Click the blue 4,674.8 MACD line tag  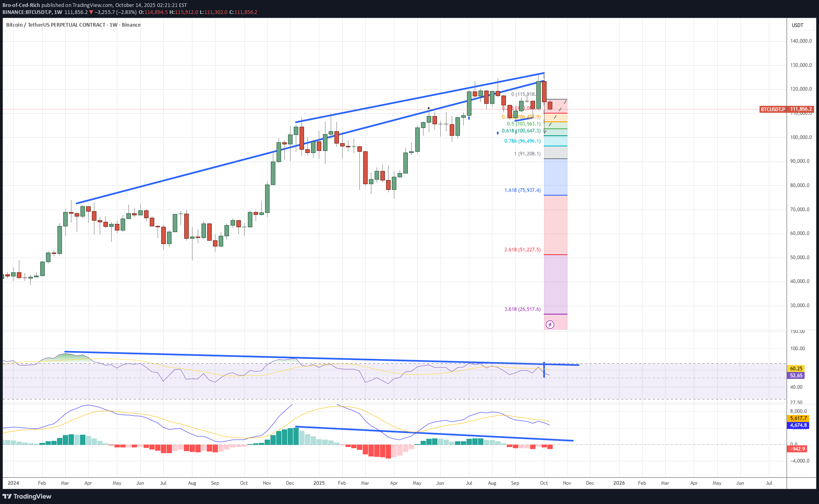coord(798,425)
